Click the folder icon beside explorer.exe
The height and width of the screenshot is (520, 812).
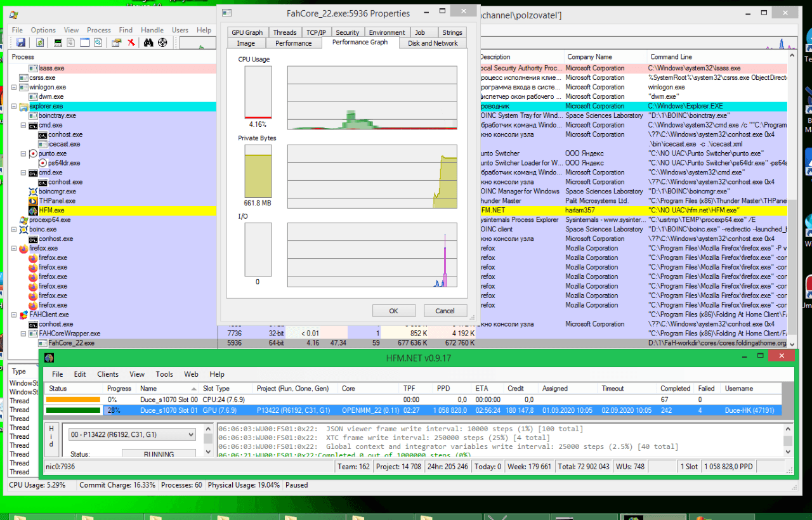(x=23, y=107)
